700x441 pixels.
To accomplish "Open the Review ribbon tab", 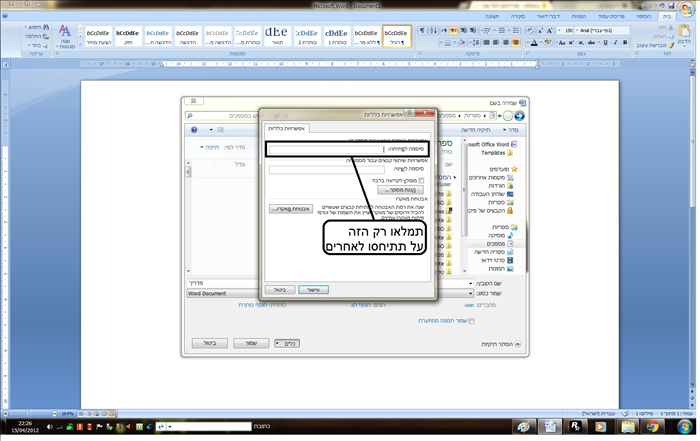I will tap(518, 16).
